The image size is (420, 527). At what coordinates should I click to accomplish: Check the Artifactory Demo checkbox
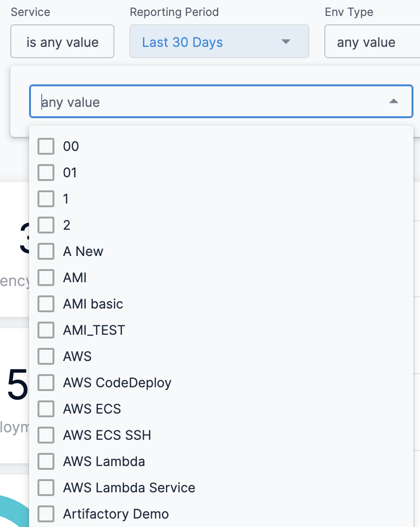click(46, 514)
